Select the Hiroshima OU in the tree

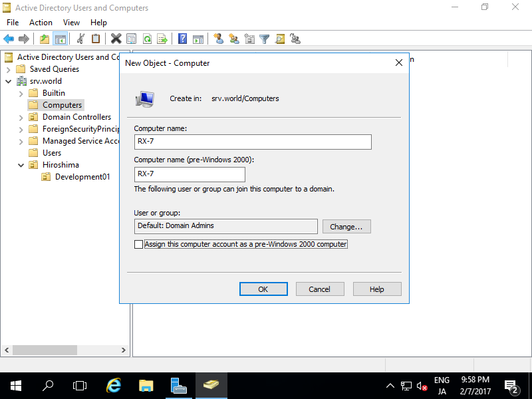tap(61, 165)
